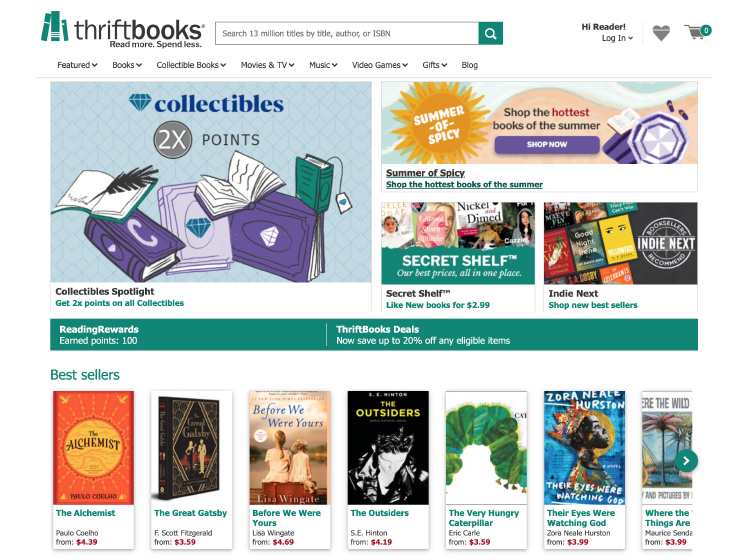Viewport: 750px width, 560px height.
Task: Click the Summer of Spicy sun banner
Action: (539, 123)
